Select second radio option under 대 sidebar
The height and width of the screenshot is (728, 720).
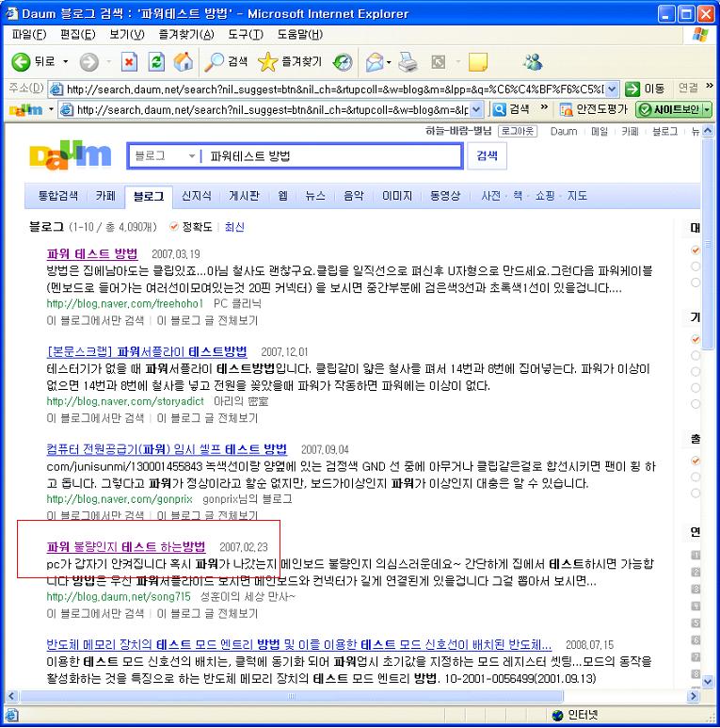(695, 266)
